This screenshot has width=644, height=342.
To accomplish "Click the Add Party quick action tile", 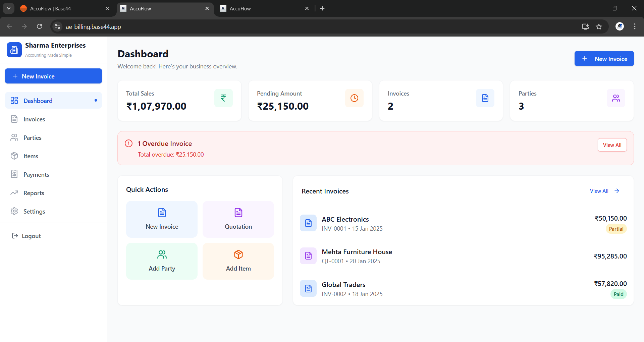I will click(x=162, y=261).
